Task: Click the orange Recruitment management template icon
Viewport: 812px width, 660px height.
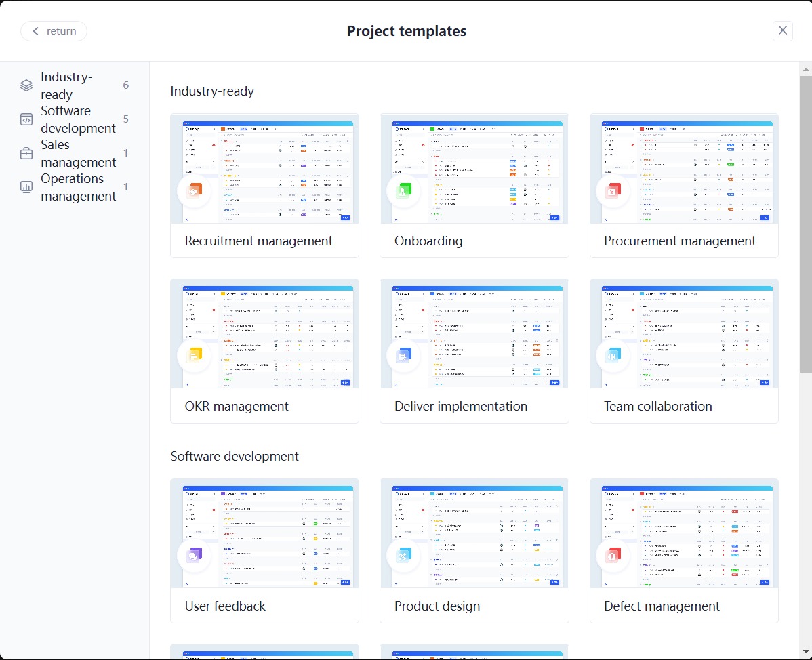Action: (195, 191)
